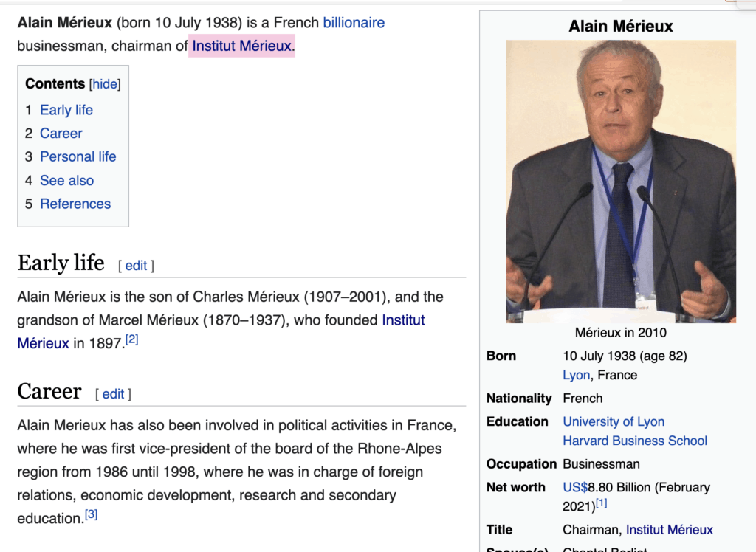Open Institut Mérieux link in Title row
Viewport: 756px width, 552px height.
click(x=669, y=529)
